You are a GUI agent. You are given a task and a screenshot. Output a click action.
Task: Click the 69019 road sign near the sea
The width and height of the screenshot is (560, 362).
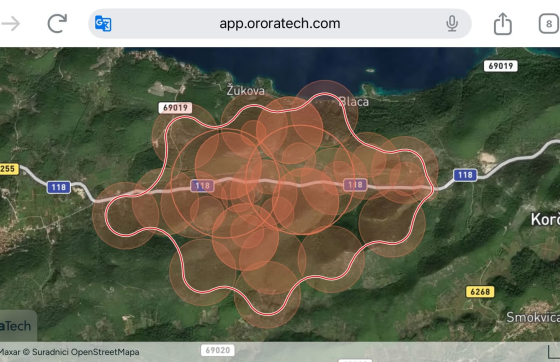point(501,66)
